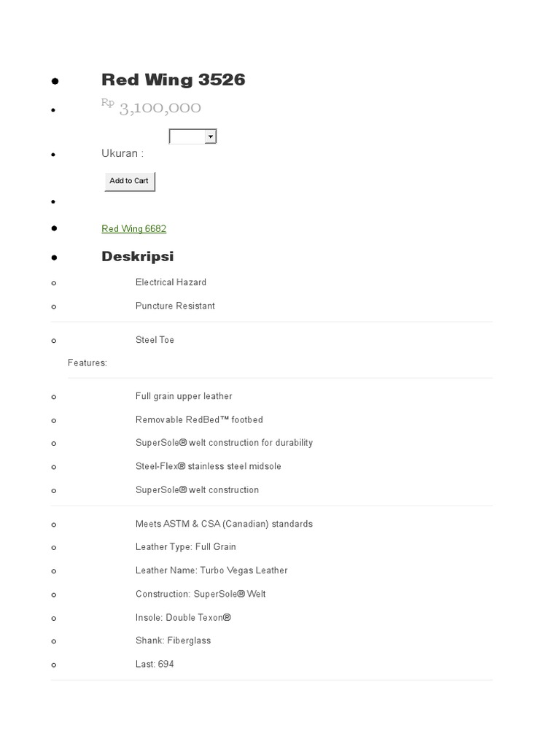Click the Last: 694 line
560x747 pixels.
155,665
